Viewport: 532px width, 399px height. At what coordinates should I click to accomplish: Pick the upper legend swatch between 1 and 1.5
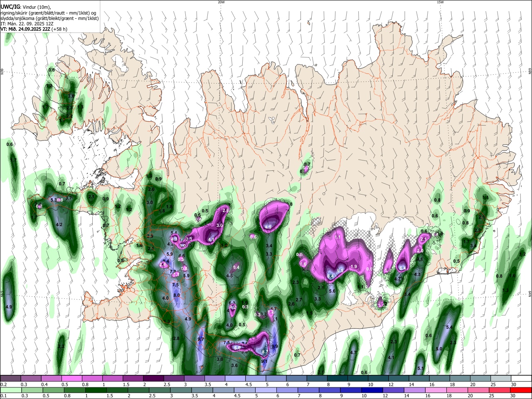coord(112,378)
